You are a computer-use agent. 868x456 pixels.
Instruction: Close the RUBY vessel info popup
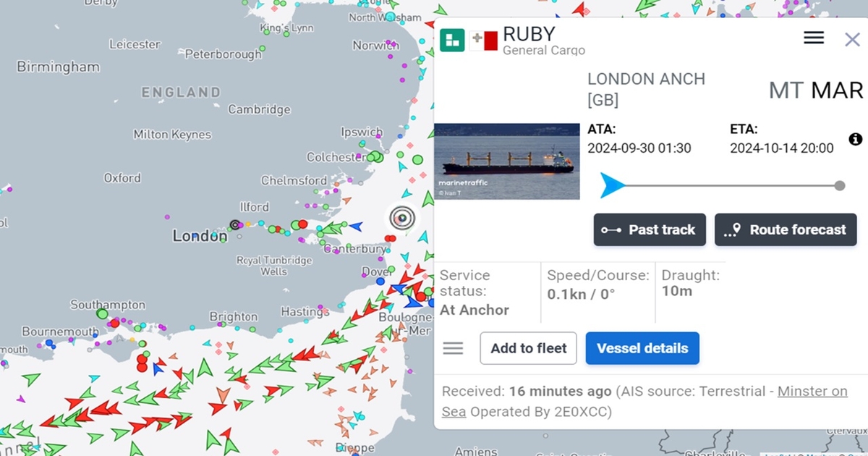852,39
